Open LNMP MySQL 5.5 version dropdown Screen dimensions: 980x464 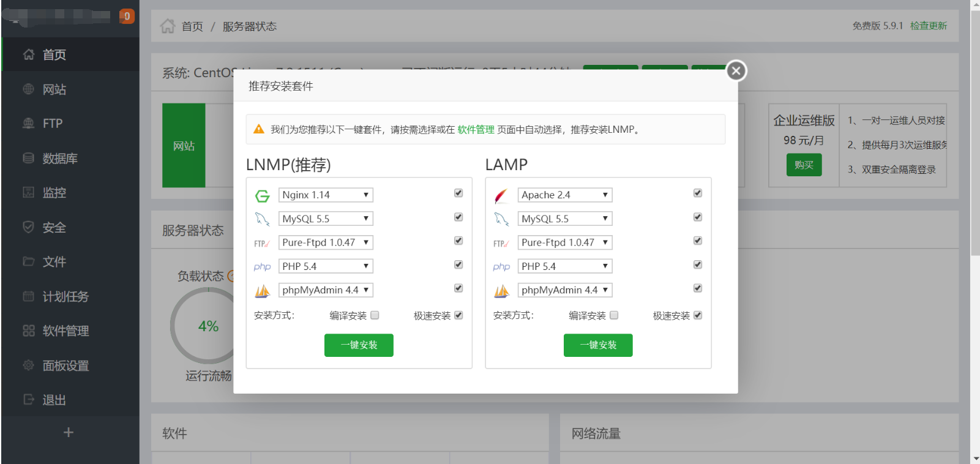[326, 219]
